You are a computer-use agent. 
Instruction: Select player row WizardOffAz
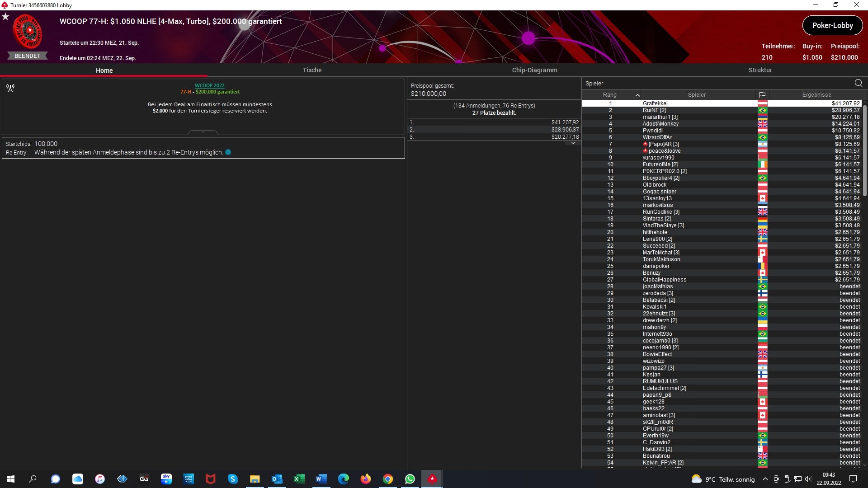click(722, 137)
